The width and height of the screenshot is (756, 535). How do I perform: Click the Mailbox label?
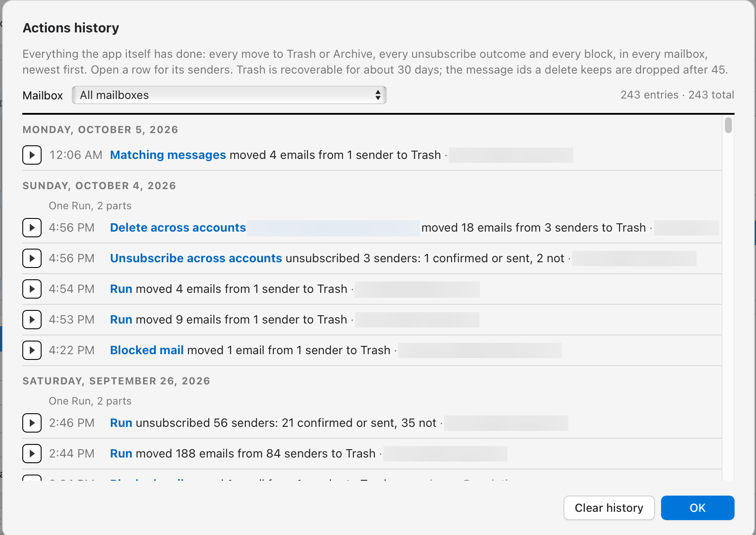click(x=43, y=95)
